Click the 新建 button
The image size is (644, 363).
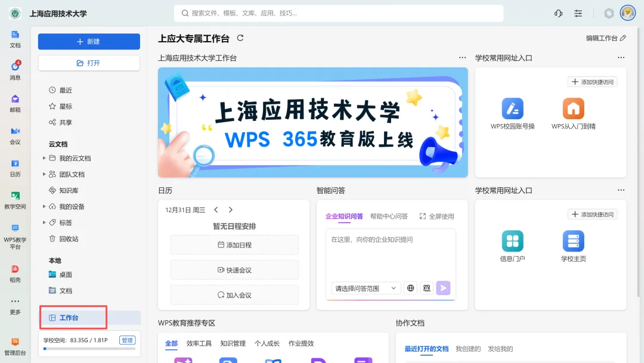pyautogui.click(x=89, y=42)
